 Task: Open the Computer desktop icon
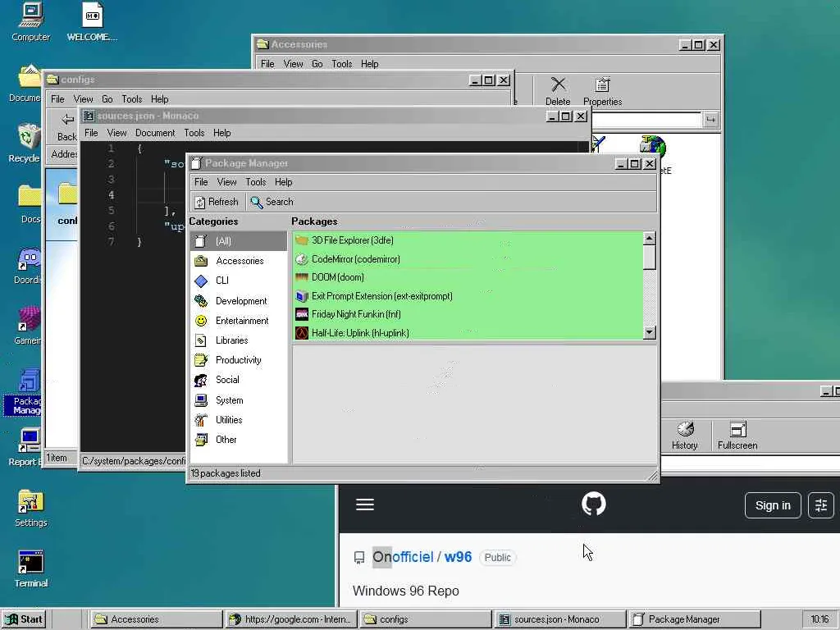(30, 22)
